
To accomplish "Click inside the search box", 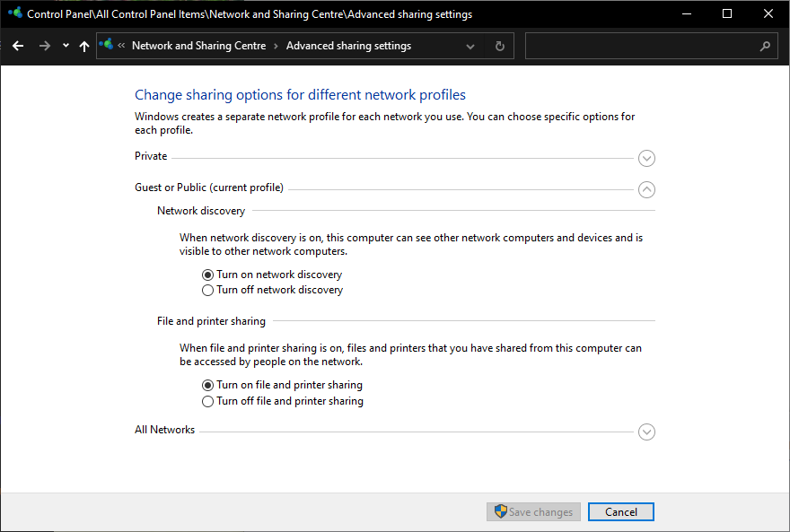I will (x=640, y=46).
